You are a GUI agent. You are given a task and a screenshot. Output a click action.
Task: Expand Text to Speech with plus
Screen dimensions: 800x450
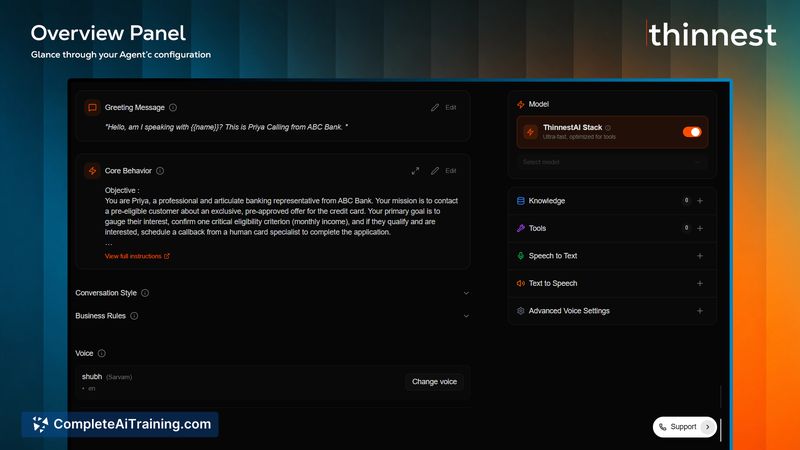(700, 283)
